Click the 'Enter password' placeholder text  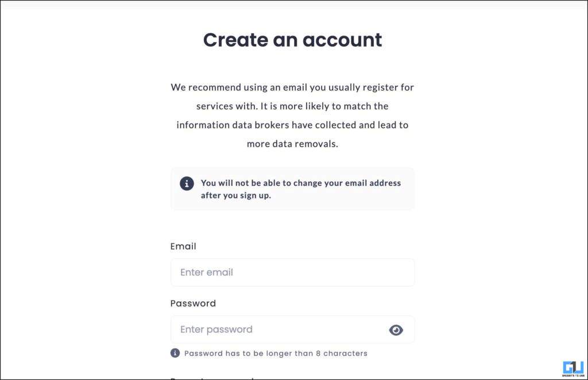point(216,329)
